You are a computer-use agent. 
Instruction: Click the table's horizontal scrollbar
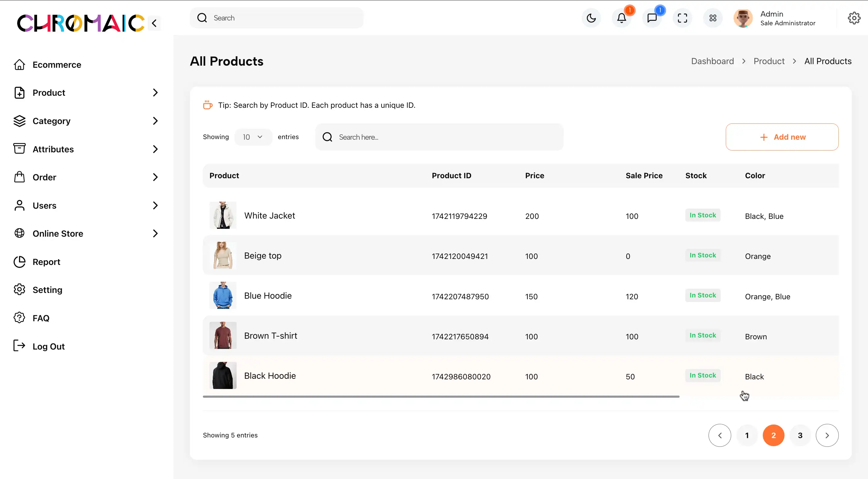(x=441, y=397)
